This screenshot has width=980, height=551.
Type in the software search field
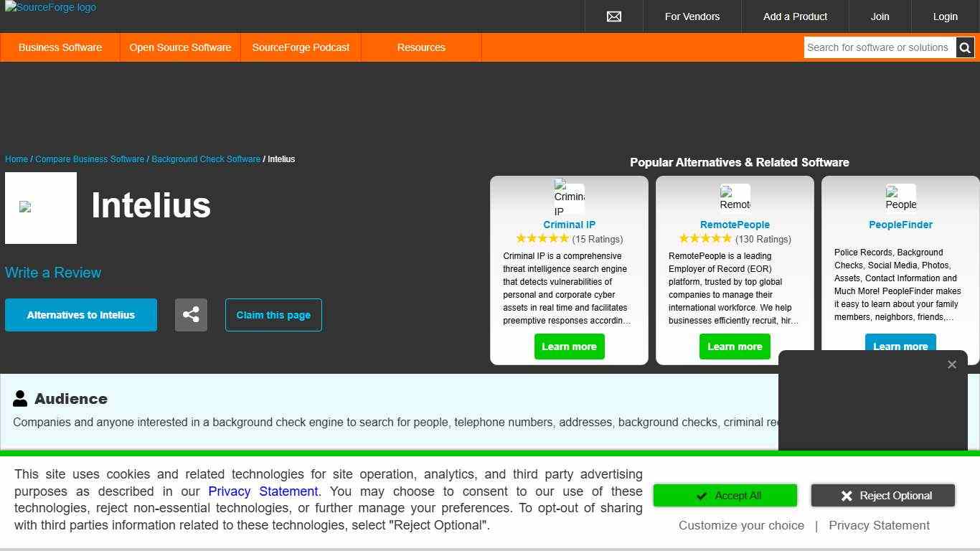(879, 47)
